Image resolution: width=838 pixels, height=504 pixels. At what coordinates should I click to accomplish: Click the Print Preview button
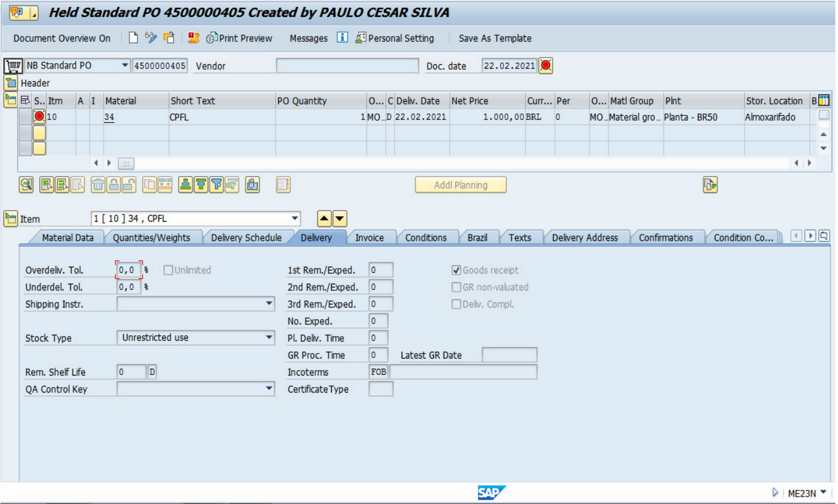[239, 38]
